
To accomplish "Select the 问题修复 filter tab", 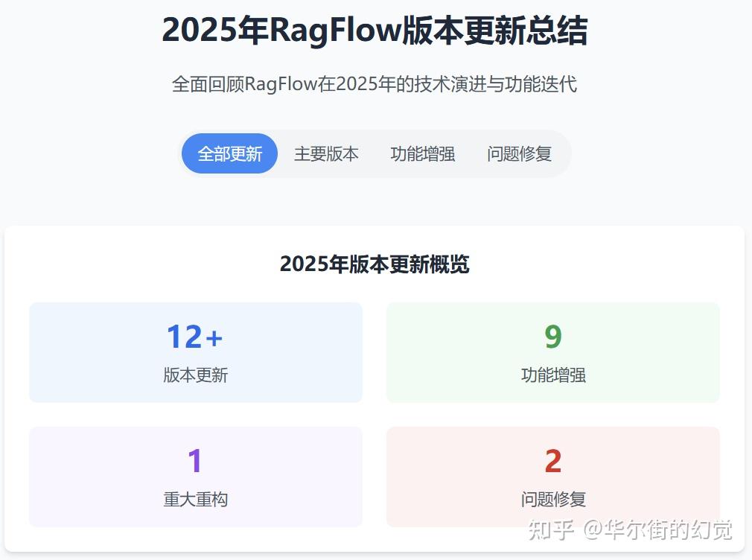I will [x=519, y=153].
